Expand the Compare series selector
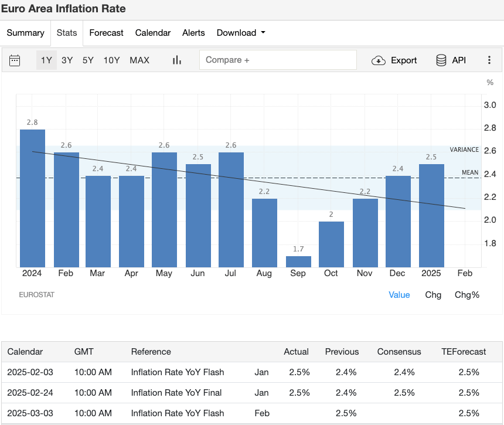 (x=278, y=60)
